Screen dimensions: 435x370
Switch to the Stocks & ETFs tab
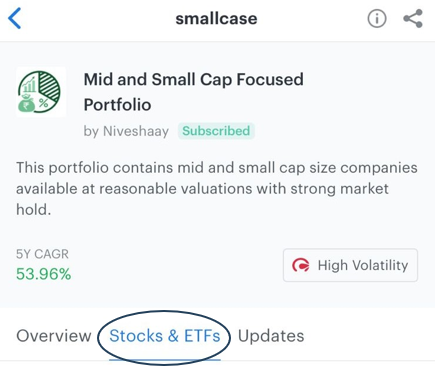165,336
